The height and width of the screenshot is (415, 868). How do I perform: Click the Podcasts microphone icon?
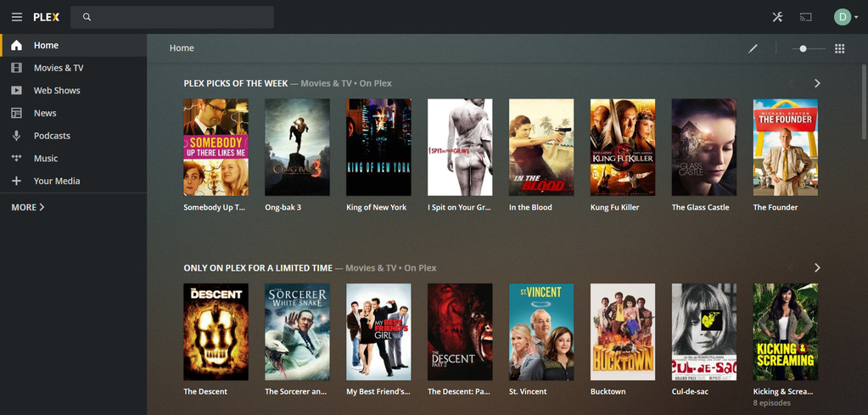coord(17,136)
